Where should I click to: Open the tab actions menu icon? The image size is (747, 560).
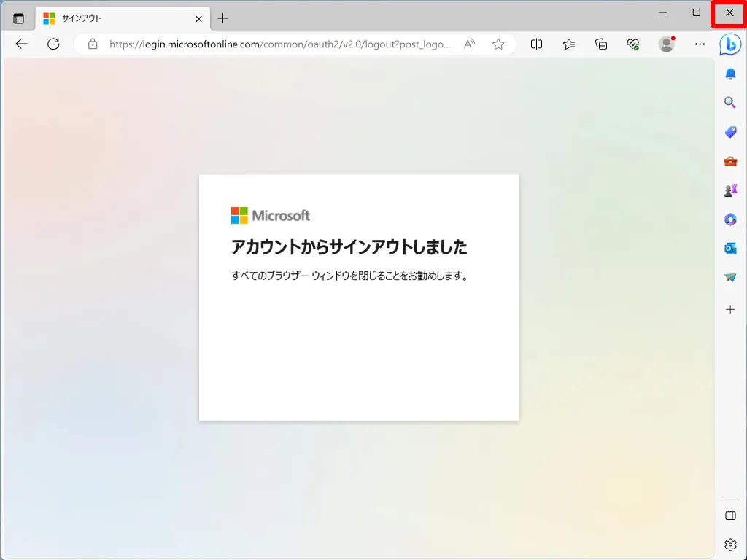18,18
